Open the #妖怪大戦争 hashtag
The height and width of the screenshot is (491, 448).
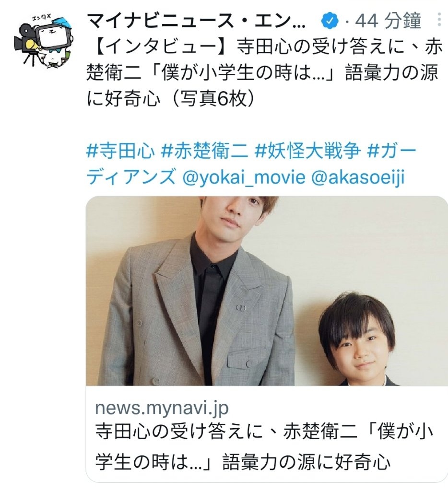pyautogui.click(x=307, y=151)
